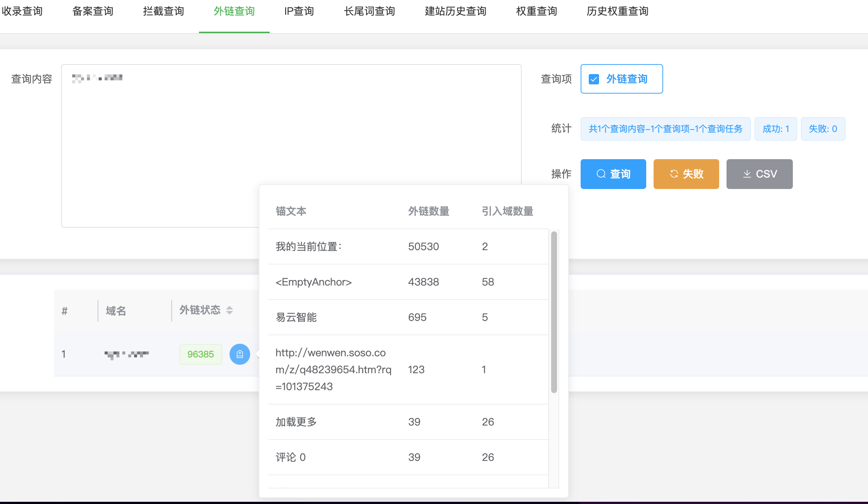The height and width of the screenshot is (504, 868).
Task: Select the 评论 0 anchor text row
Action: [408, 457]
